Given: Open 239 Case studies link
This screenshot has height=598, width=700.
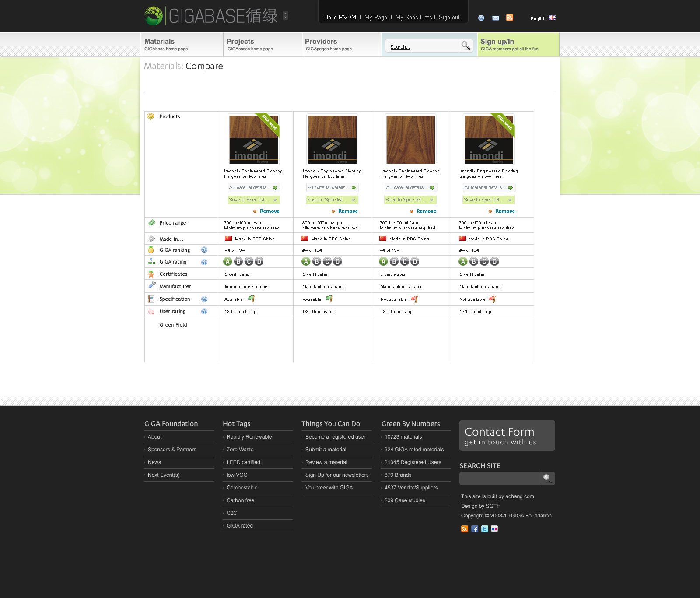Looking at the screenshot, I should [x=405, y=500].
